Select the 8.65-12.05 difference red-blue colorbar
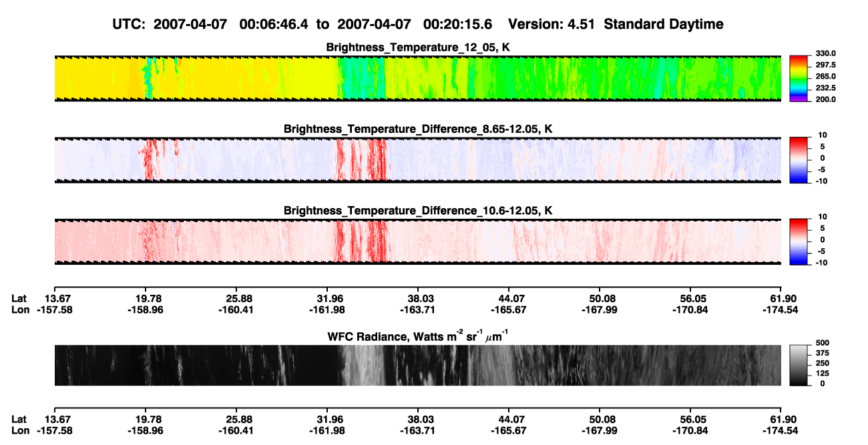This screenshot has width=868, height=445. (799, 159)
